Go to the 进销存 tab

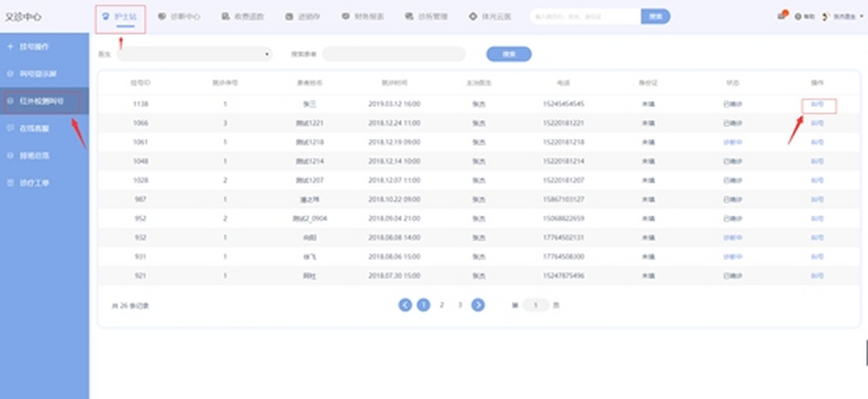tap(302, 16)
